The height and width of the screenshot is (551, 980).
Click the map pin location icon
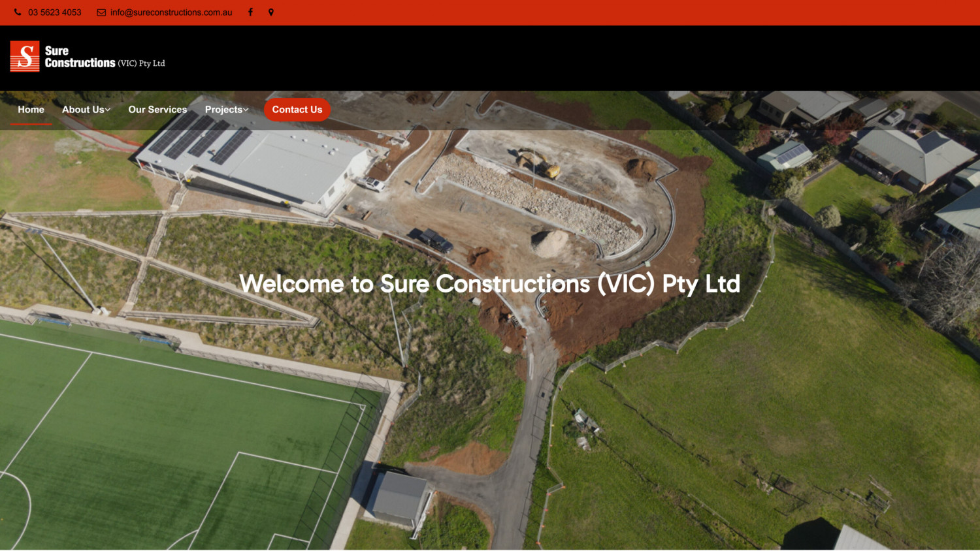[x=271, y=12]
